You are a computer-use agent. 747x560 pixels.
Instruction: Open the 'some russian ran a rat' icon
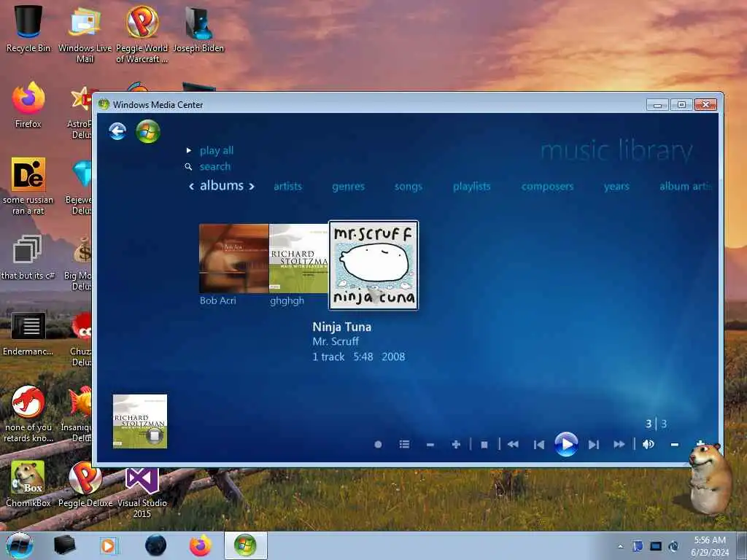[28, 186]
